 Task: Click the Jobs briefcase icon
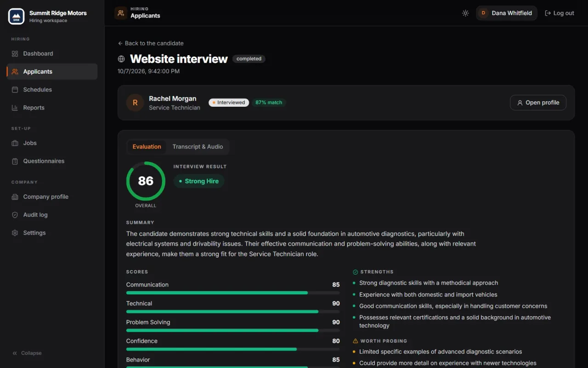[15, 143]
